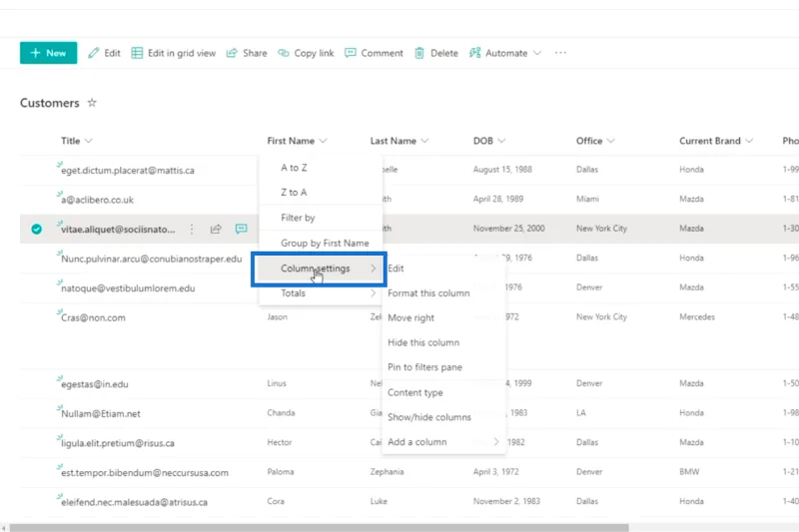Click the 'BMW' brand cell
This screenshot has width=799, height=532.
[x=689, y=472]
